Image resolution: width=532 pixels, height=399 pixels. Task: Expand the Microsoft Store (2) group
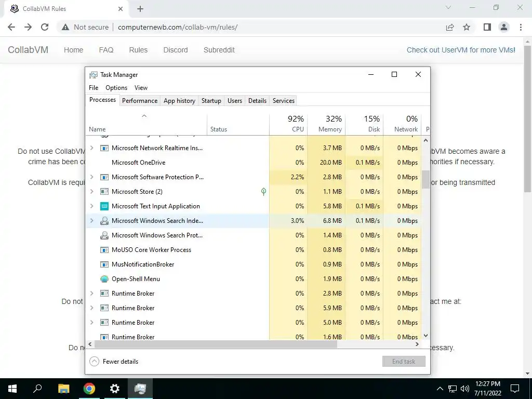(91, 192)
